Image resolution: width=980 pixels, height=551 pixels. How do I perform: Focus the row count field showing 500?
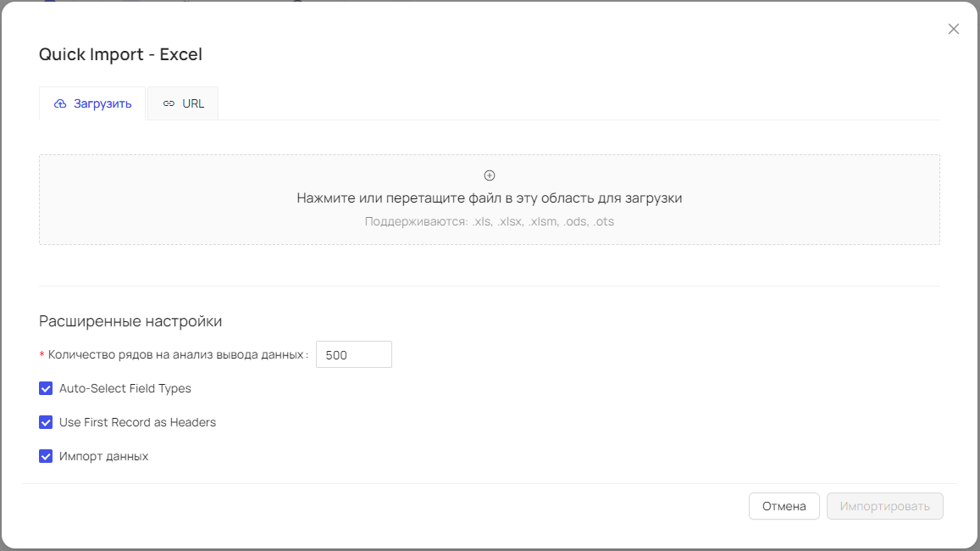click(353, 355)
